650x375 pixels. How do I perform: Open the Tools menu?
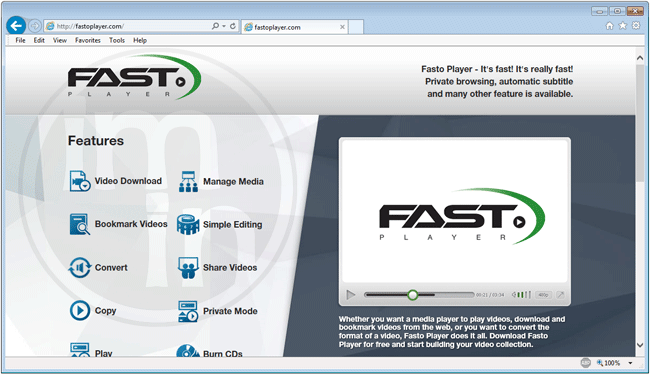click(x=117, y=40)
